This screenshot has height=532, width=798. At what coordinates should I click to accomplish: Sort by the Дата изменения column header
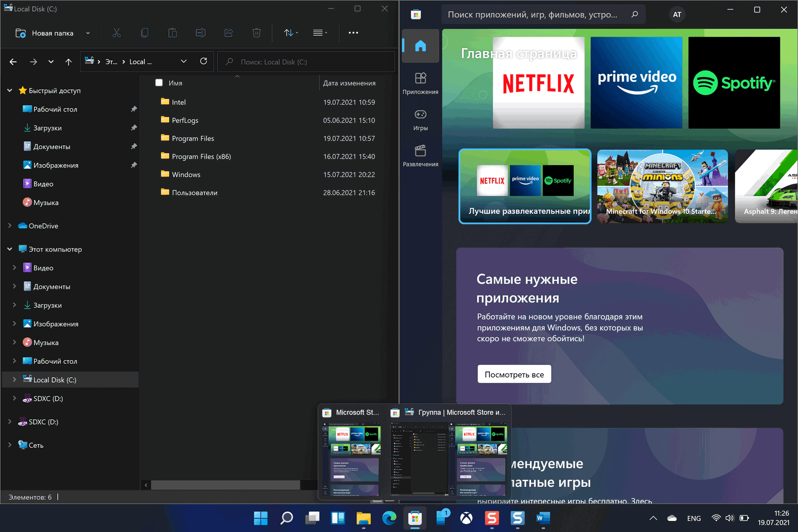pyautogui.click(x=349, y=83)
